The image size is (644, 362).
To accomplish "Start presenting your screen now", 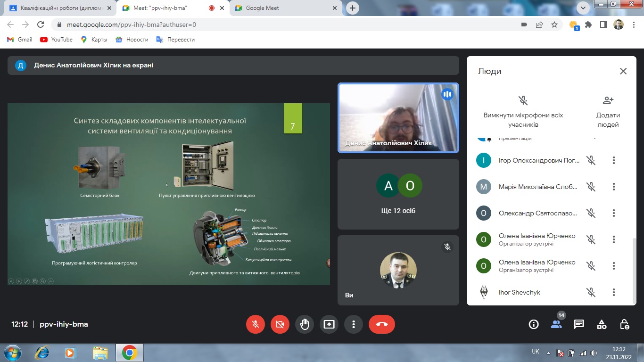I will click(x=329, y=324).
